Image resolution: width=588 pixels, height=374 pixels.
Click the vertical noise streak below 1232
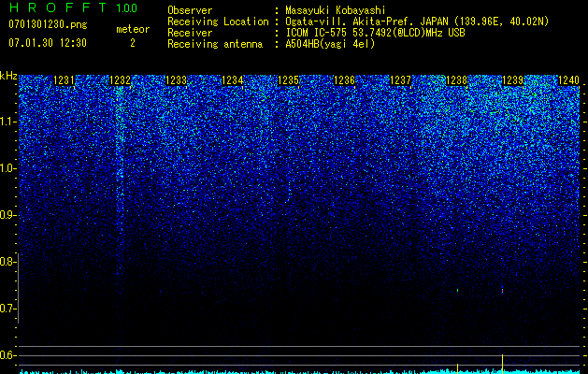(120, 180)
